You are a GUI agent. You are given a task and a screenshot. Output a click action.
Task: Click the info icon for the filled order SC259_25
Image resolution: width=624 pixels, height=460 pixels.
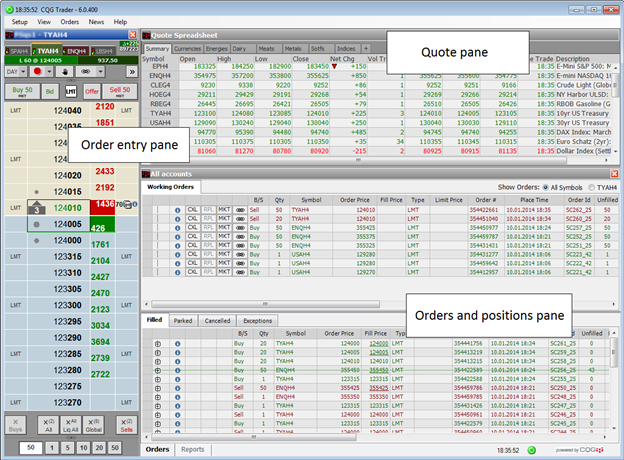point(177,353)
